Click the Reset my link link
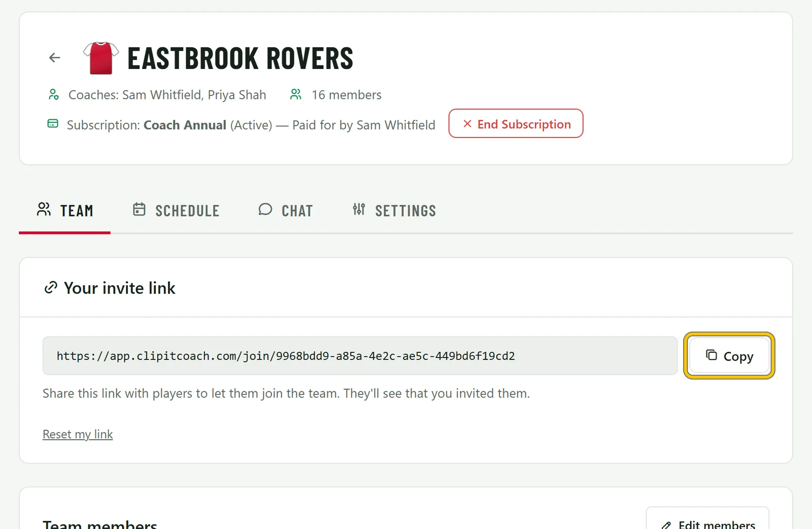812x529 pixels. click(78, 435)
